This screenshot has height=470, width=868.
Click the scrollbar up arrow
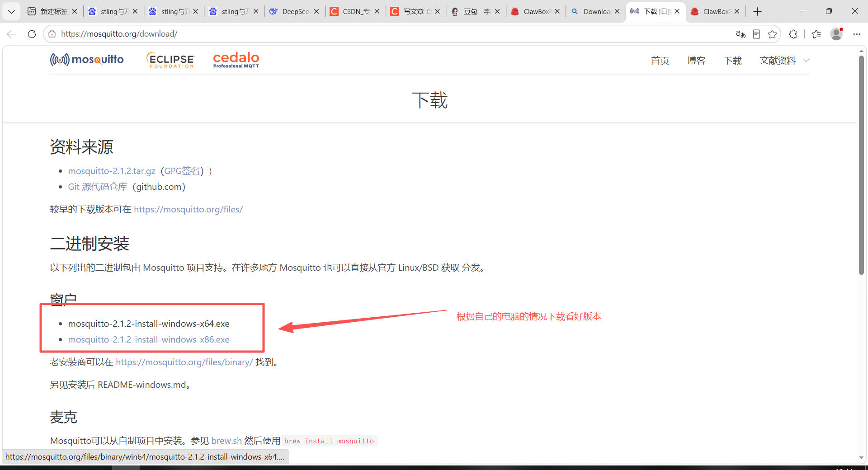coord(861,51)
